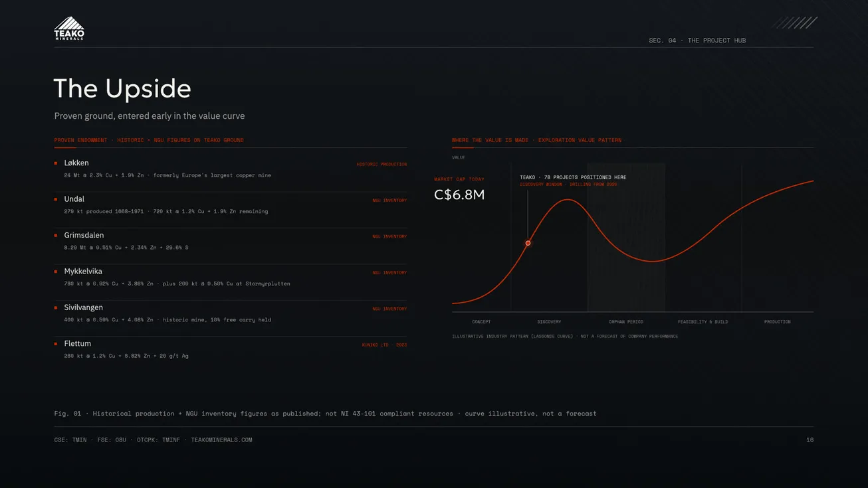
Task: Click the Sec. 04 The Project Hub header
Action: [x=697, y=41]
